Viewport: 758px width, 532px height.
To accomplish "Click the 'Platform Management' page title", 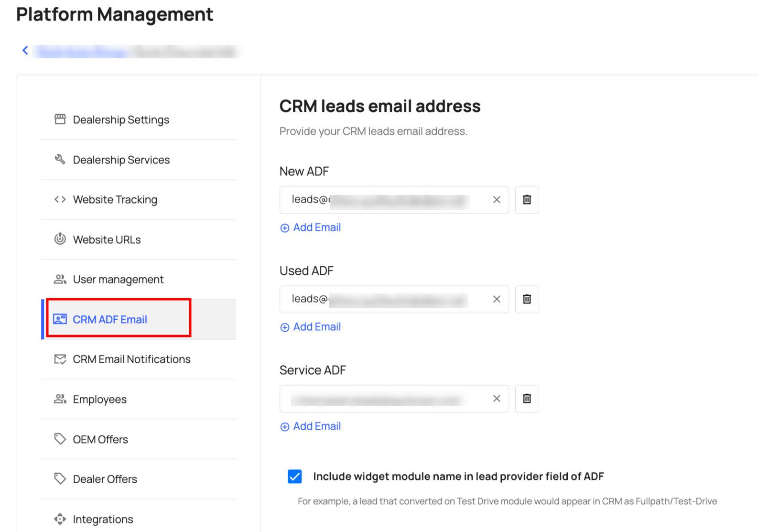I will [115, 15].
